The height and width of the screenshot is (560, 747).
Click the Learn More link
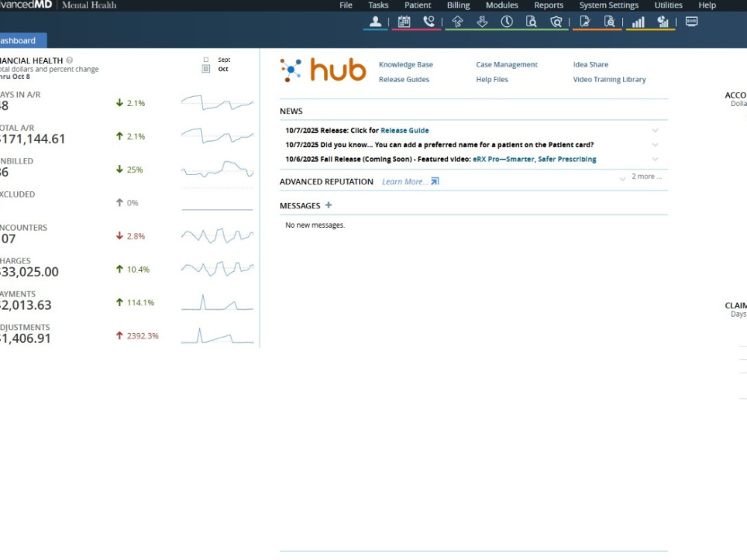point(404,181)
